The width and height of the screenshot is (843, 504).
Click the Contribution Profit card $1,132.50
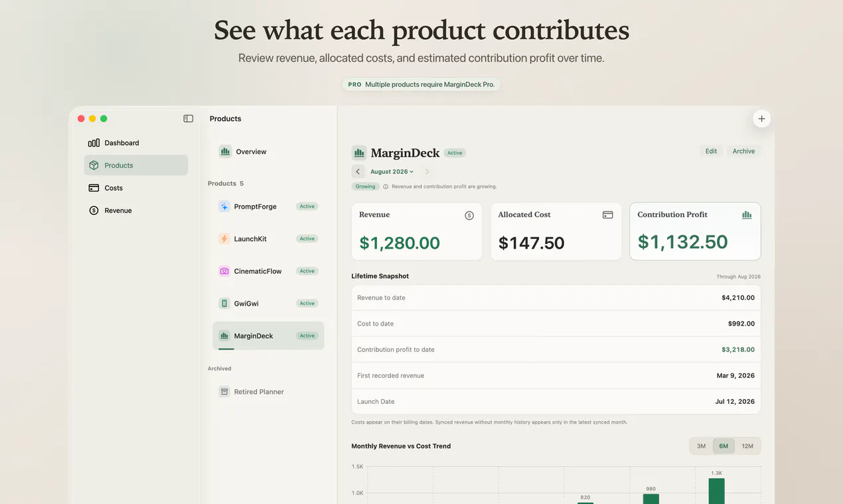[695, 231]
